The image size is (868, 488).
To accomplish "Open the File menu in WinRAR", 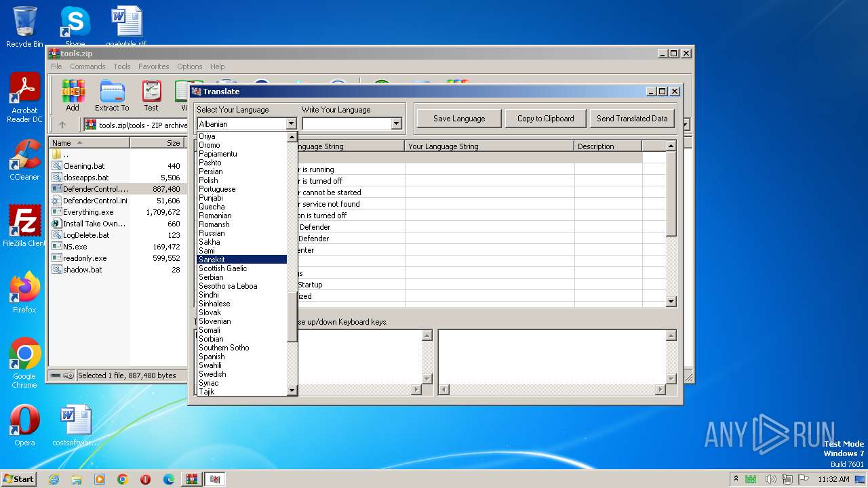I will pyautogui.click(x=56, y=66).
